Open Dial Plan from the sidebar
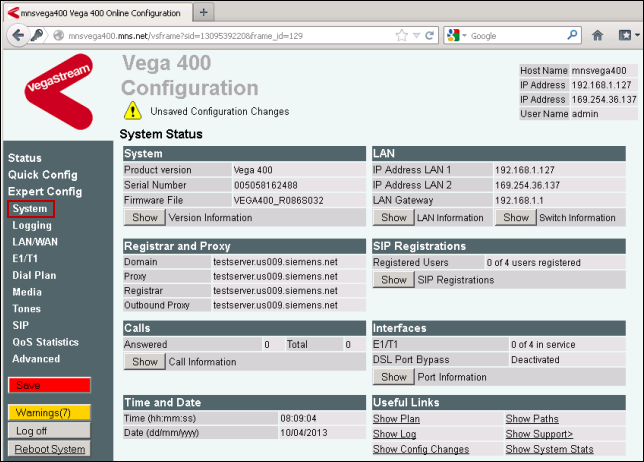Viewport: 644px width, 462px height. pos(34,274)
